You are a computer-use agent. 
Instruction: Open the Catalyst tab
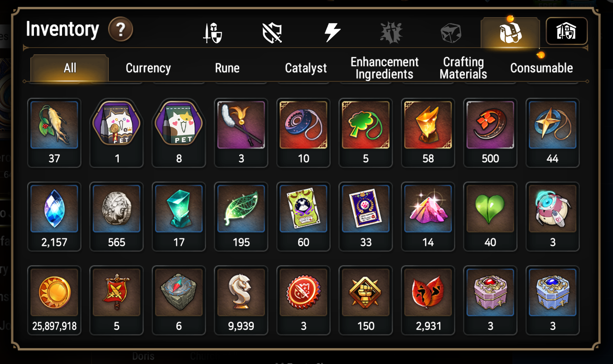click(x=306, y=68)
